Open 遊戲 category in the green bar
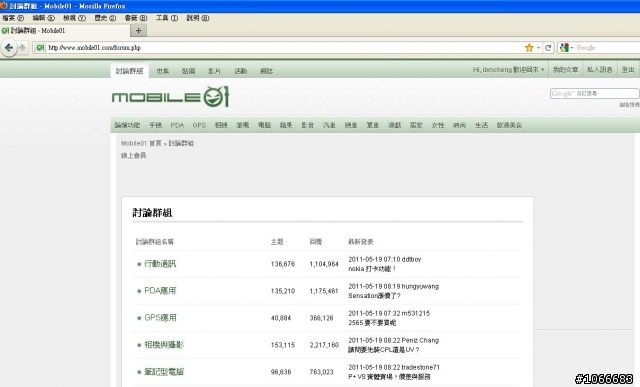This screenshot has width=640, height=387. [x=394, y=125]
